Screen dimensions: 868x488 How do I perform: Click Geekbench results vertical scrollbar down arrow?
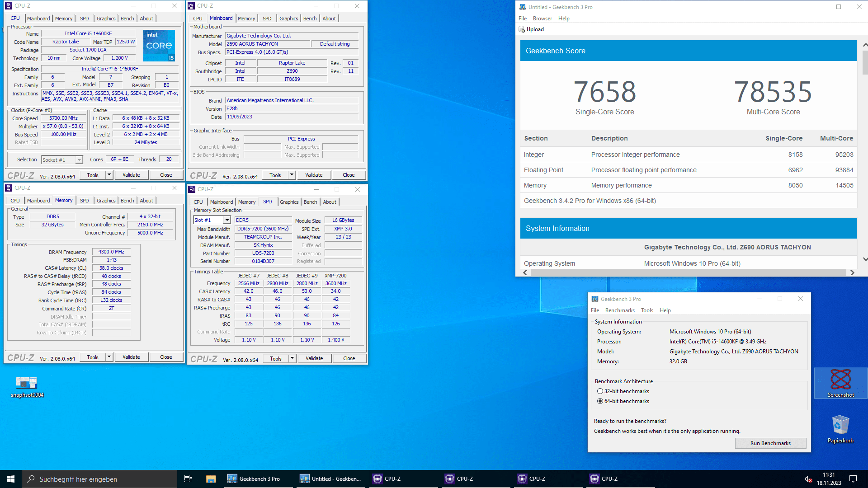(865, 259)
